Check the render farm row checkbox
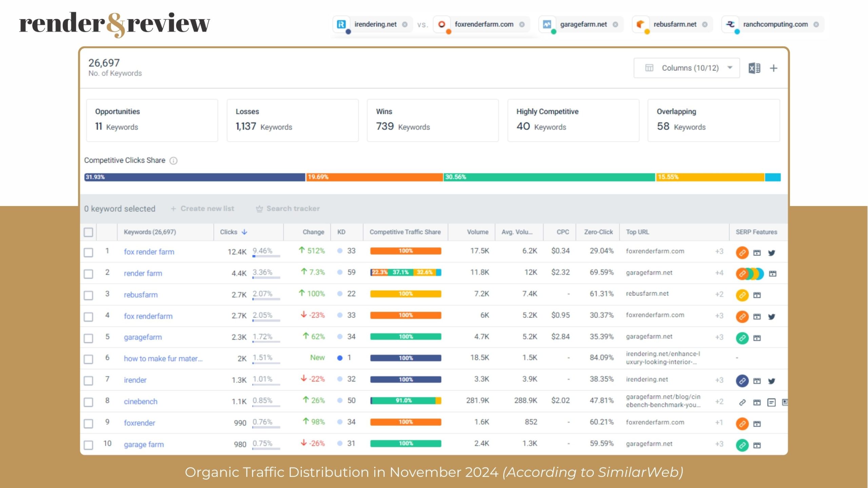 click(88, 274)
